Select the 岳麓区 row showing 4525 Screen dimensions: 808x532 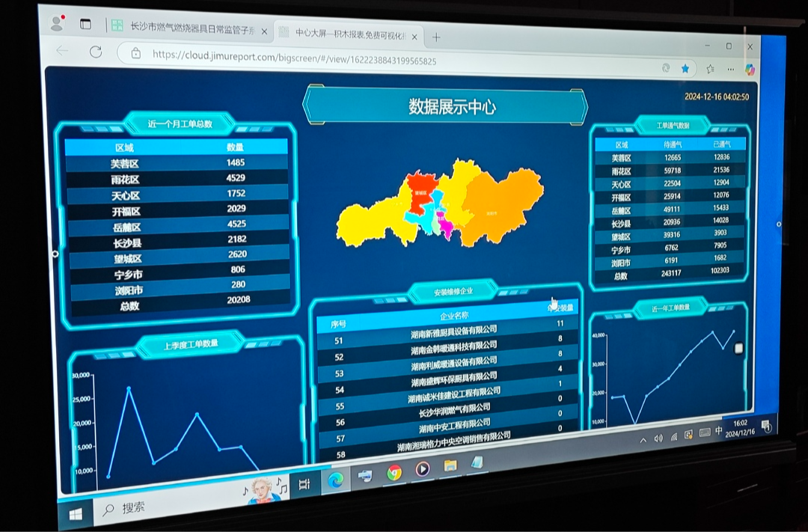pyautogui.click(x=180, y=225)
